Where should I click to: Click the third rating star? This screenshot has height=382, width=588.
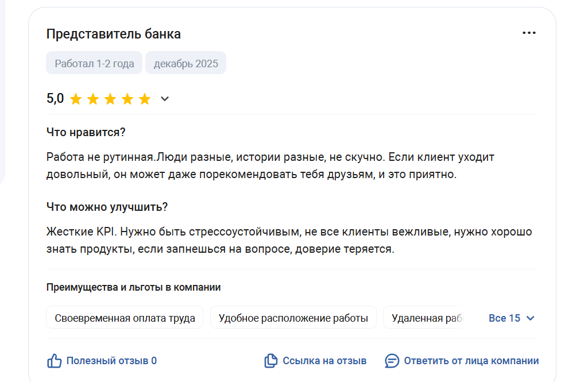coord(110,99)
